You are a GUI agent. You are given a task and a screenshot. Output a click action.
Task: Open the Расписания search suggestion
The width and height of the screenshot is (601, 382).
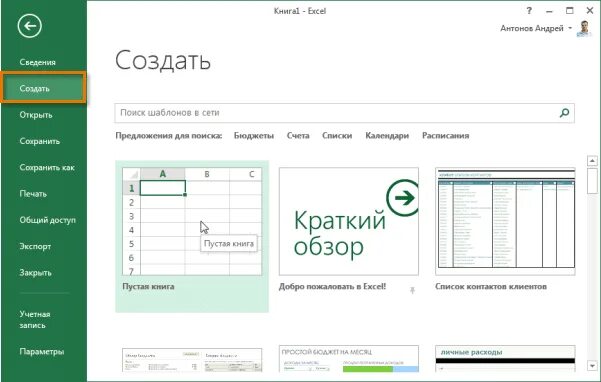click(x=445, y=136)
